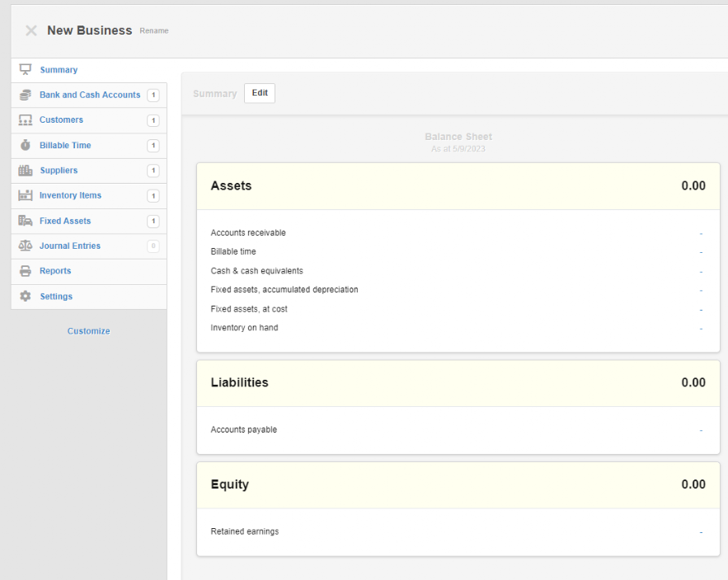The height and width of the screenshot is (580, 728).
Task: Open Fixed assets, accumulated depreciation balance link
Action: 701,291
